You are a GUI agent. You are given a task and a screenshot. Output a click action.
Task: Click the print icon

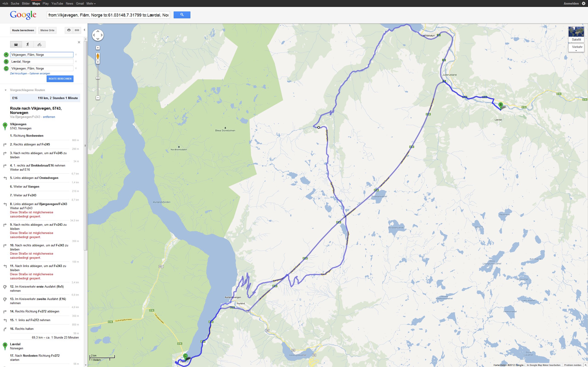pyautogui.click(x=69, y=30)
